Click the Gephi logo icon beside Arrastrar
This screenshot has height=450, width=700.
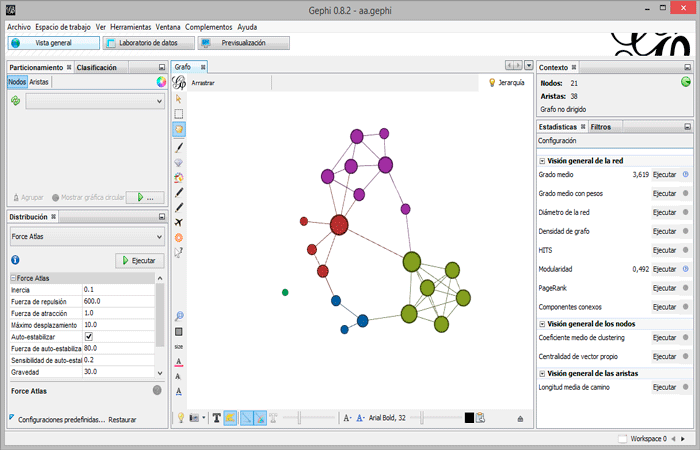coord(179,83)
